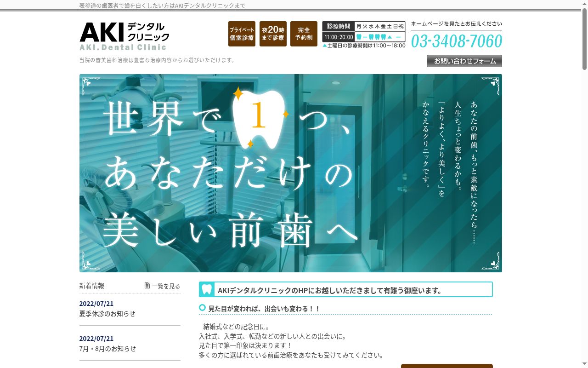588x368 pixels.
Task: Open the お問い合わせフォーム button
Action: 464,61
